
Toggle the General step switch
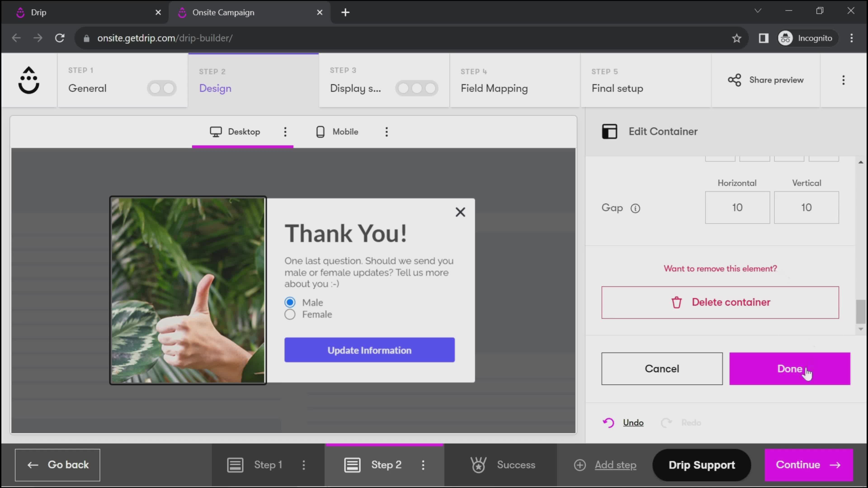[x=161, y=88]
